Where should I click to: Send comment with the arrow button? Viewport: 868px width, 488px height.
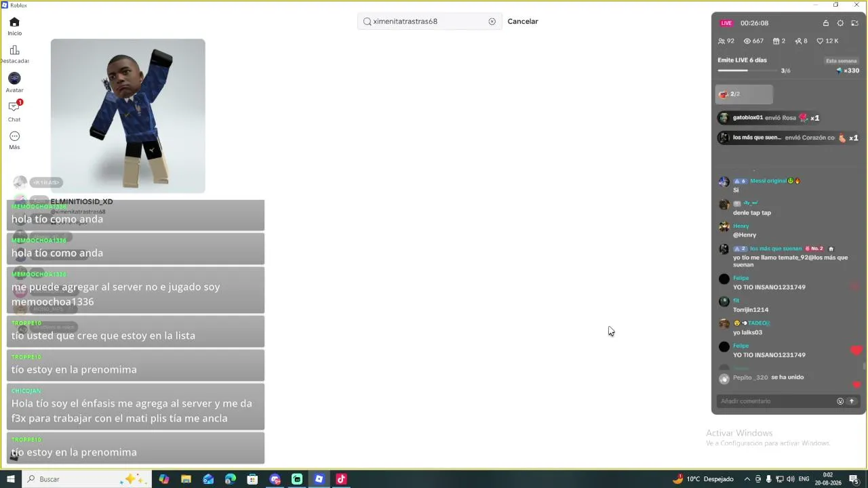(852, 401)
